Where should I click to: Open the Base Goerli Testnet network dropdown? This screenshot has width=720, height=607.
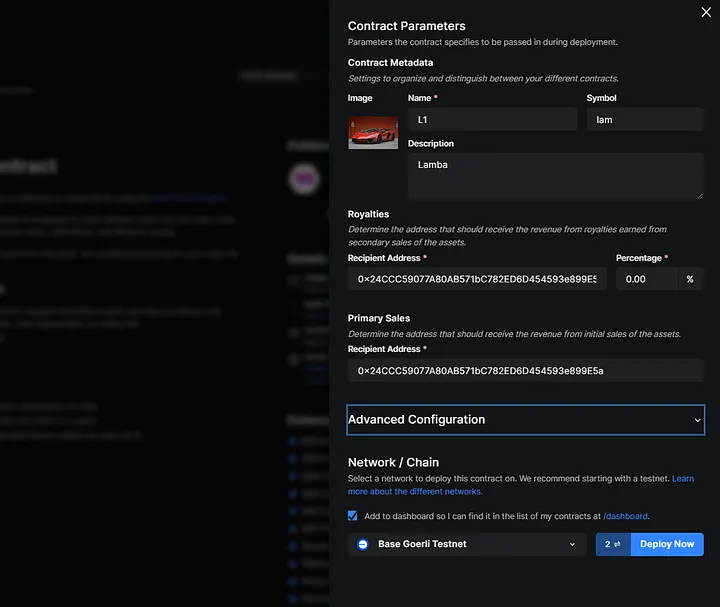tap(467, 544)
